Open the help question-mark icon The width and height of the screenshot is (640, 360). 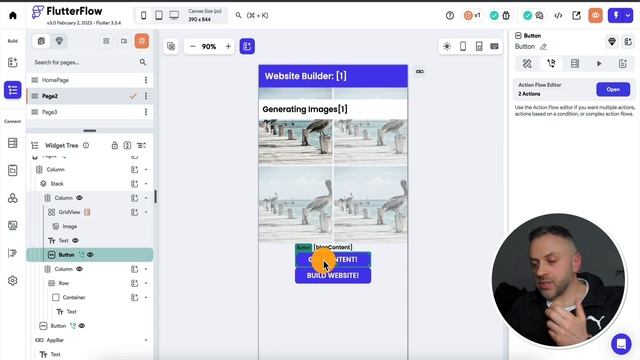click(450, 16)
